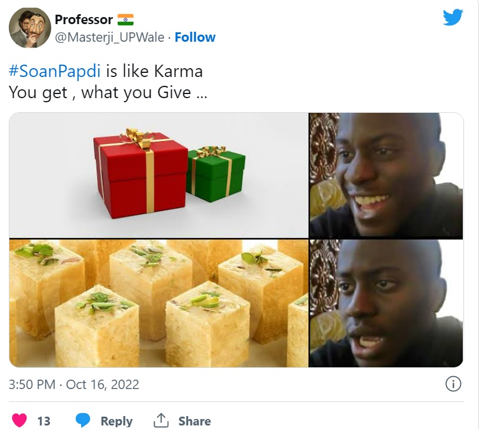Open the disappointed man meme image

coord(386,303)
